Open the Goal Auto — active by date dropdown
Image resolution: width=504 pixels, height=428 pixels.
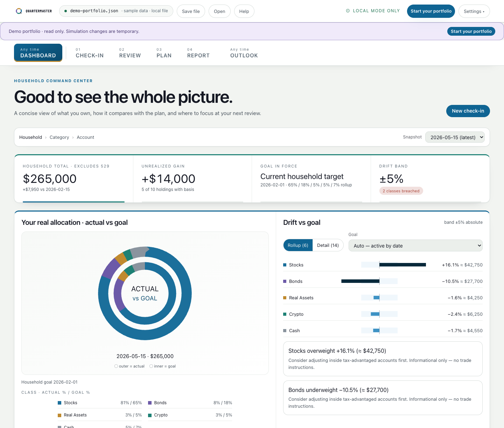(415, 245)
